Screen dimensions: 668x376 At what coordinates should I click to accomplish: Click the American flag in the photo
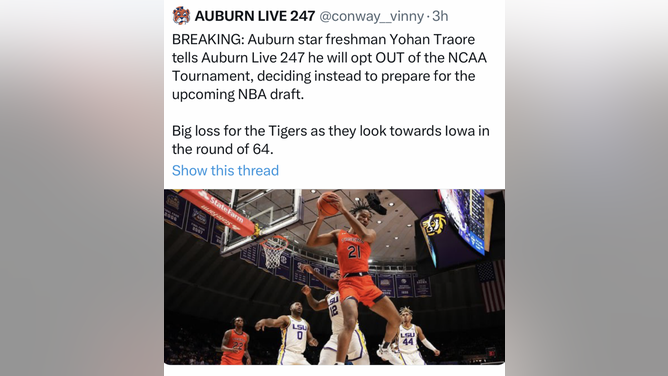491,286
